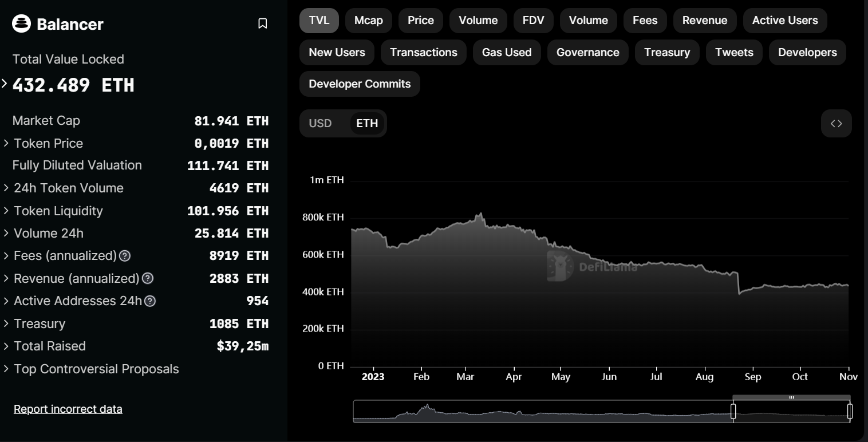Click help icon next to Fees (annualized)
This screenshot has height=442, width=868.
tap(125, 256)
